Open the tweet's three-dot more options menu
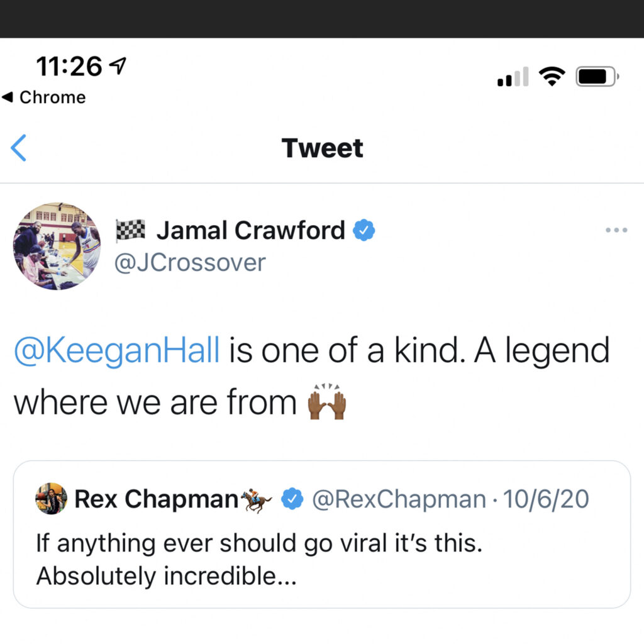The image size is (644, 644). click(616, 230)
